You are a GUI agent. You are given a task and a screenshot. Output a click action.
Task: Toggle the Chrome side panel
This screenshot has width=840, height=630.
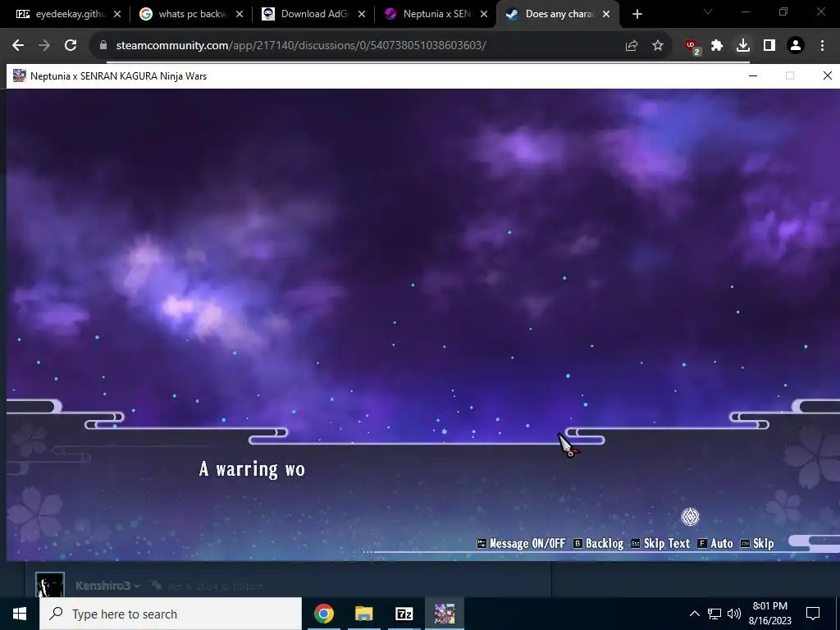769,46
